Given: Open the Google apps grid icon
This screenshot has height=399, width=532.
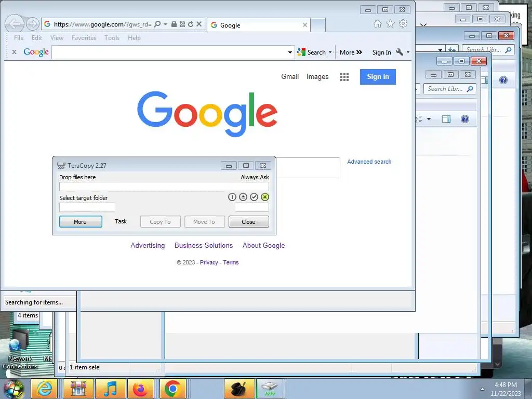Looking at the screenshot, I should 344,77.
